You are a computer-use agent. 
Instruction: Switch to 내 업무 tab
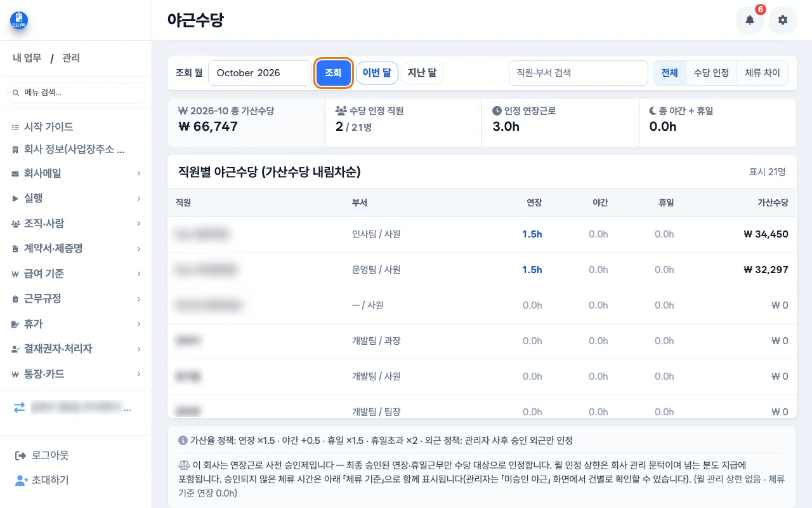27,58
